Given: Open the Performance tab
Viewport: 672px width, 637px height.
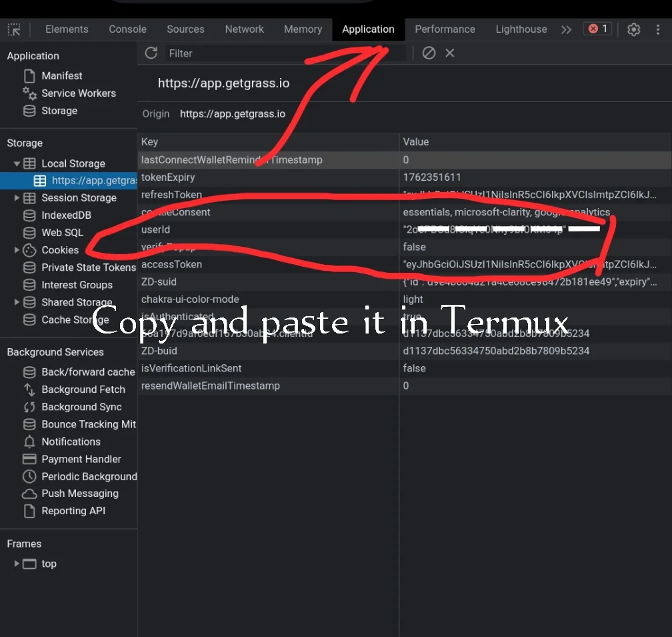Looking at the screenshot, I should [x=445, y=29].
